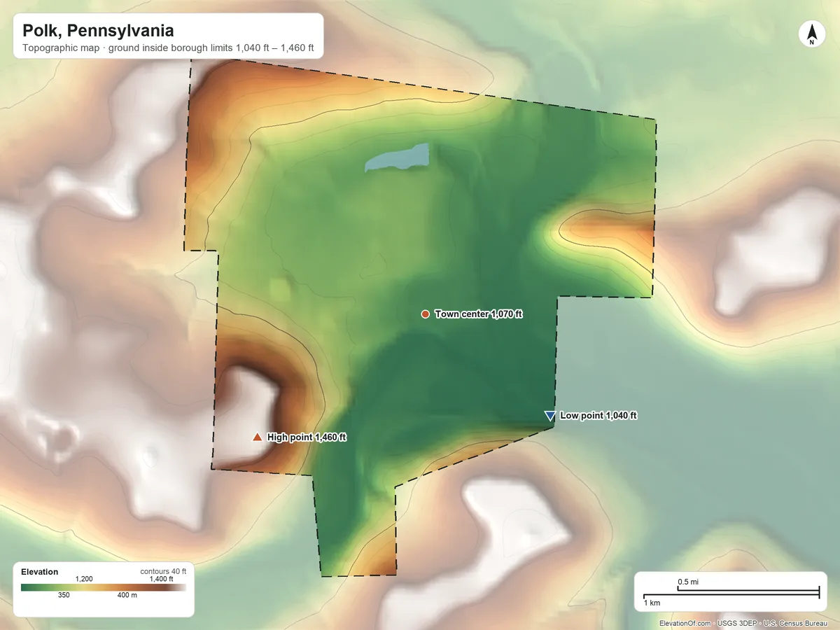
Task: Click the "1,200" legend value
Action: (84, 579)
